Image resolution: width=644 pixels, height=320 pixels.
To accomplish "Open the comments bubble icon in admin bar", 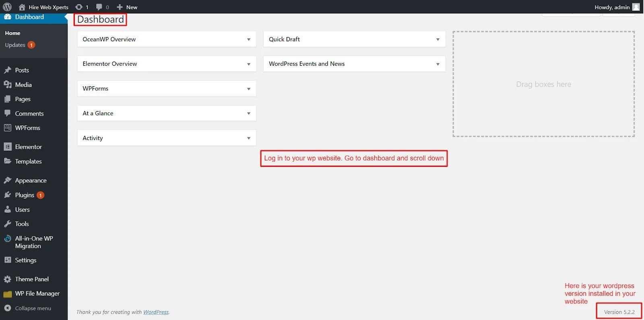I will (x=99, y=7).
